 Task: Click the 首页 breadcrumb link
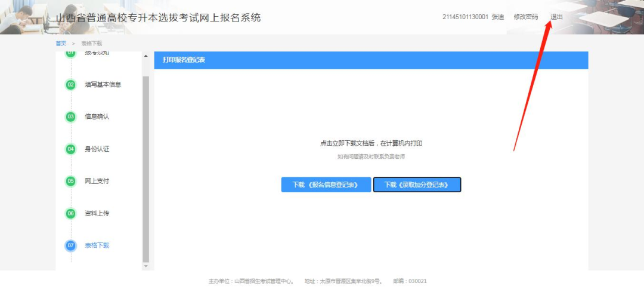coord(61,43)
